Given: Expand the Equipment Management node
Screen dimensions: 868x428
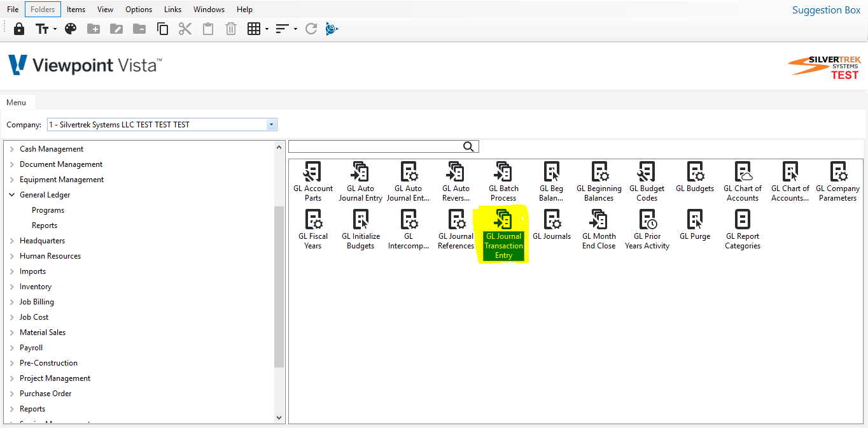Looking at the screenshot, I should coord(12,180).
